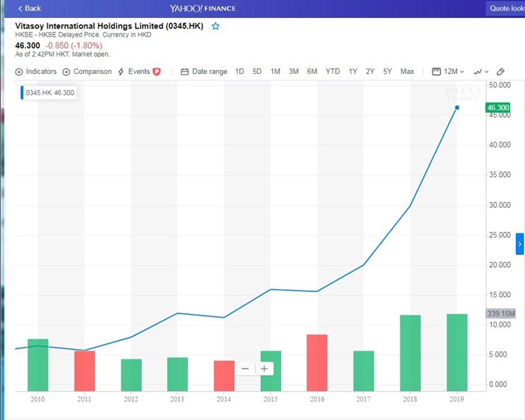Click 'As of 2:42PM HKT. Market open.'
This screenshot has width=525, height=420.
(x=63, y=54)
